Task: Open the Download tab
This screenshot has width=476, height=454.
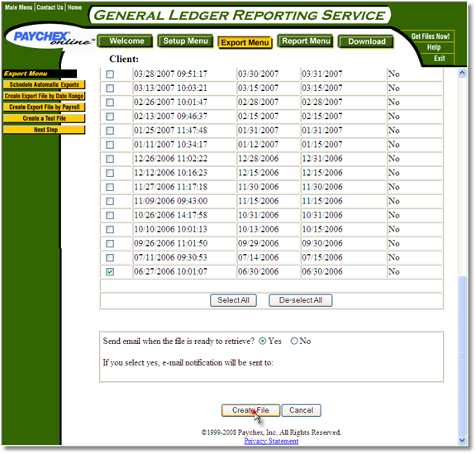Action: click(366, 41)
